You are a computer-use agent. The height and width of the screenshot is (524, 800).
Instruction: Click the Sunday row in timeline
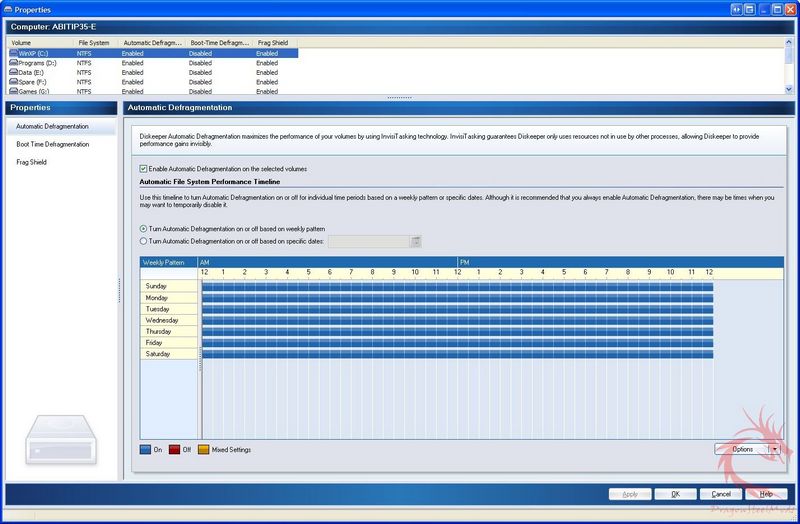457,286
